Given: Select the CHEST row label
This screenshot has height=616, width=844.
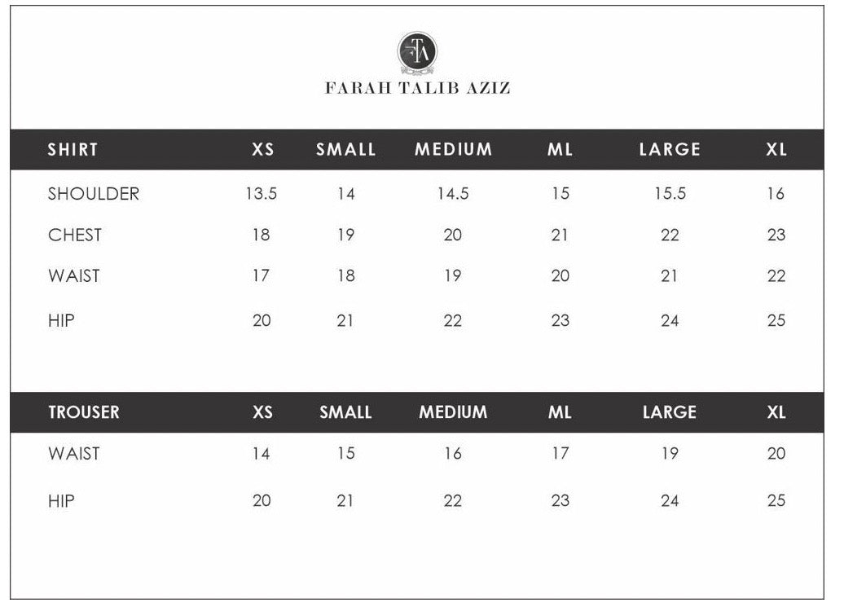Looking at the screenshot, I should 75,235.
